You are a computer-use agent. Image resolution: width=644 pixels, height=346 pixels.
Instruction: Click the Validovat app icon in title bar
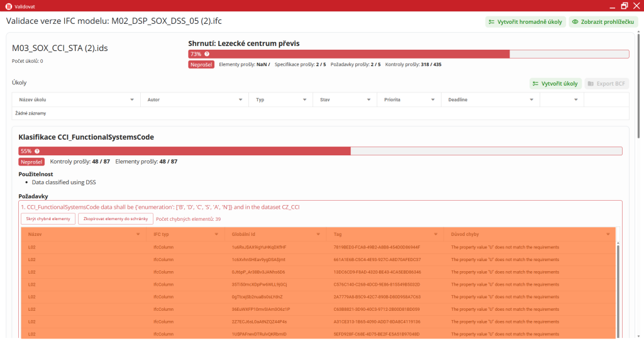point(8,6)
